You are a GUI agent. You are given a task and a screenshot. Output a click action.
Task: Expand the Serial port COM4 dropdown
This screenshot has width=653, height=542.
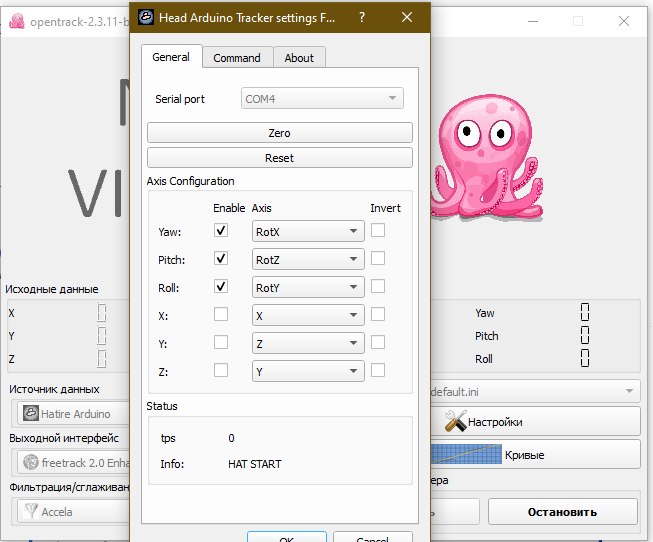click(323, 99)
